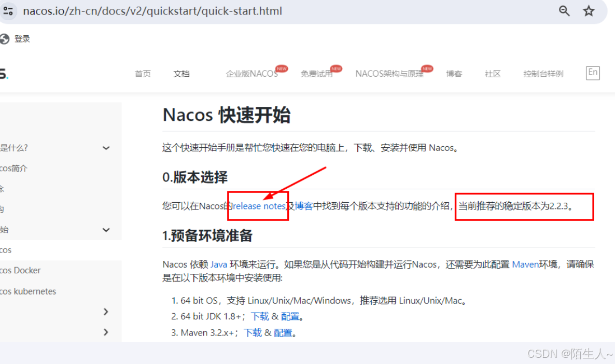Click the globe icon beside 登录

click(5, 39)
